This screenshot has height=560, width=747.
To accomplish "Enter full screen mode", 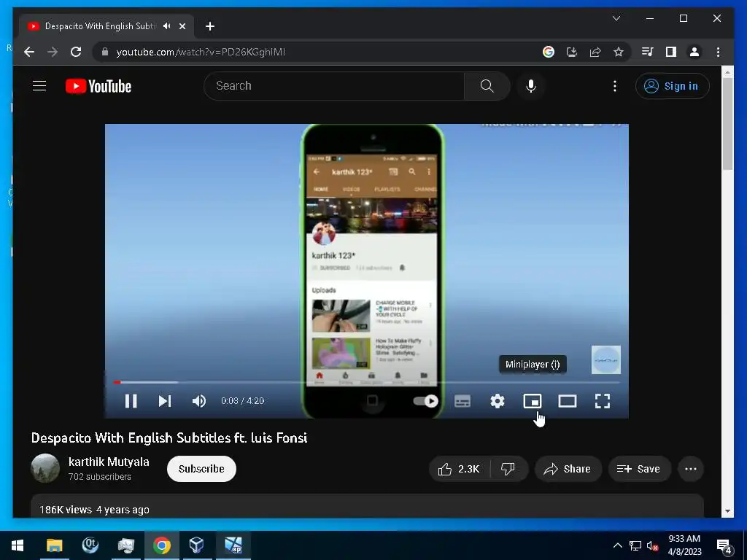I will [x=603, y=401].
